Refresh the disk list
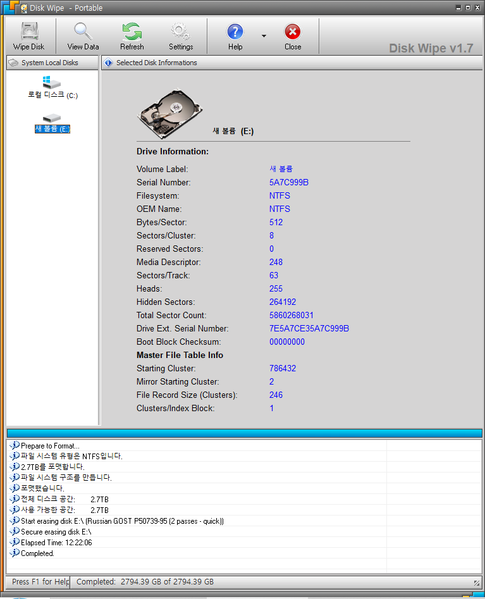The height and width of the screenshot is (599, 485). 132,36
